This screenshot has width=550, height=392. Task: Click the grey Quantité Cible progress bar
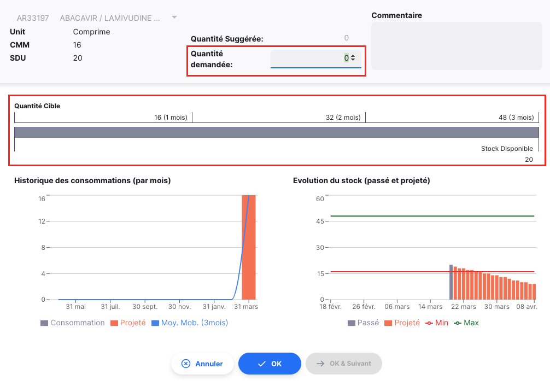pyautogui.click(x=277, y=132)
